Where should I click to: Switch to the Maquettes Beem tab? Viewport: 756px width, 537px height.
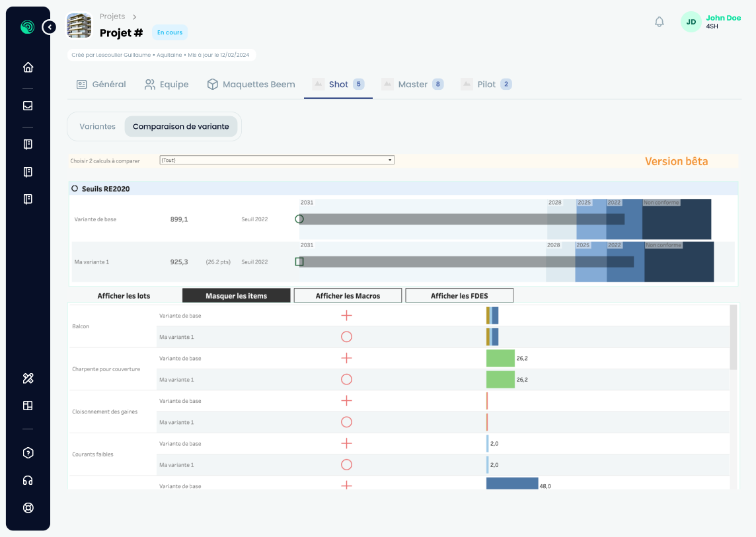coord(251,85)
